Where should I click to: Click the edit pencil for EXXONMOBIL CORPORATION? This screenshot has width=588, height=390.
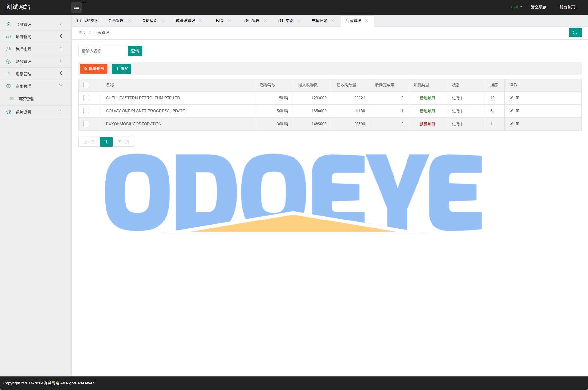[x=512, y=124]
